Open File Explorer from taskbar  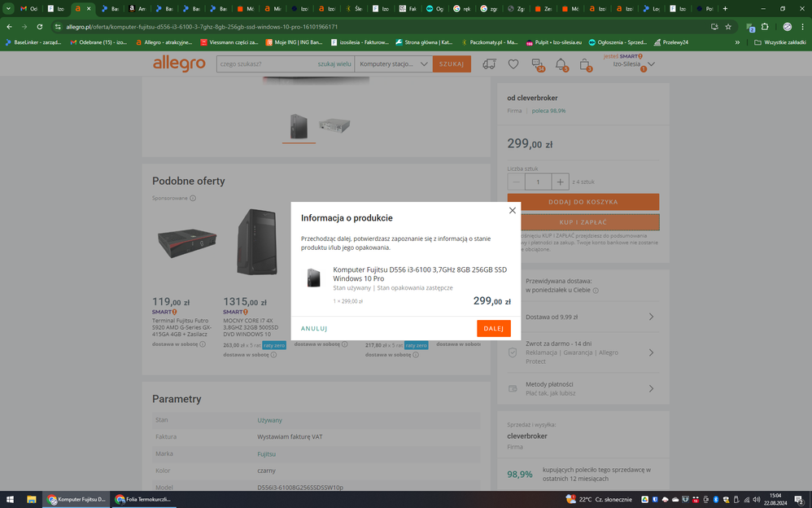point(31,499)
